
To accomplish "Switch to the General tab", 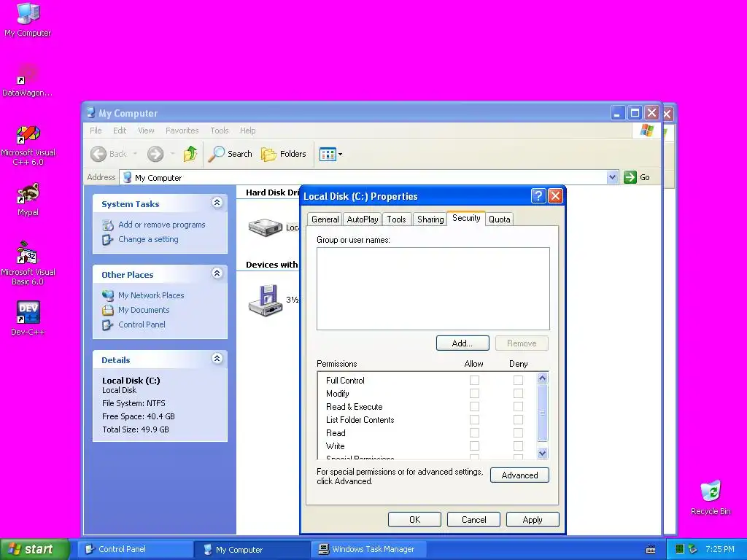I will [325, 219].
